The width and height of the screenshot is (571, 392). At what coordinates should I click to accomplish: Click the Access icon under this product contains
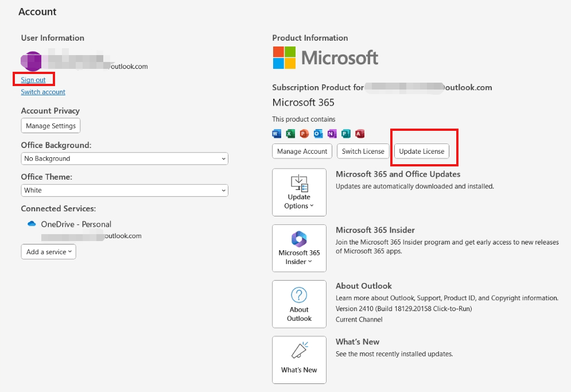[359, 133]
